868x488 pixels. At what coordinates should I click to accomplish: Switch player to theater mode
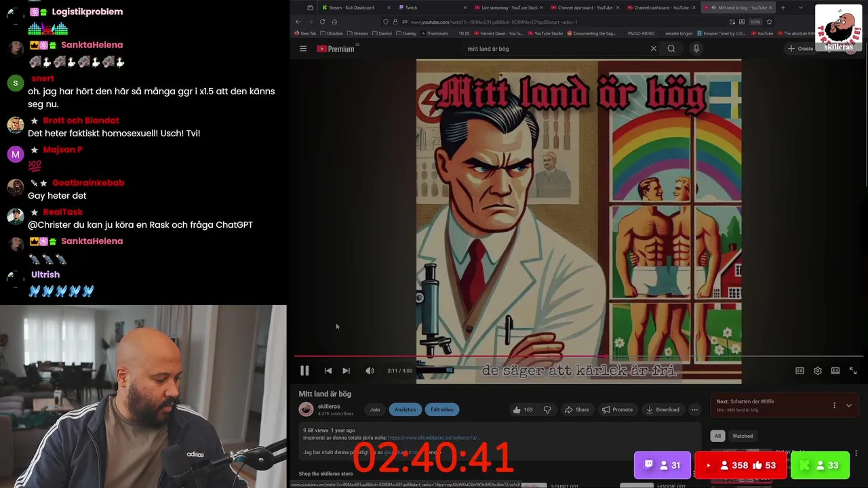click(x=835, y=371)
